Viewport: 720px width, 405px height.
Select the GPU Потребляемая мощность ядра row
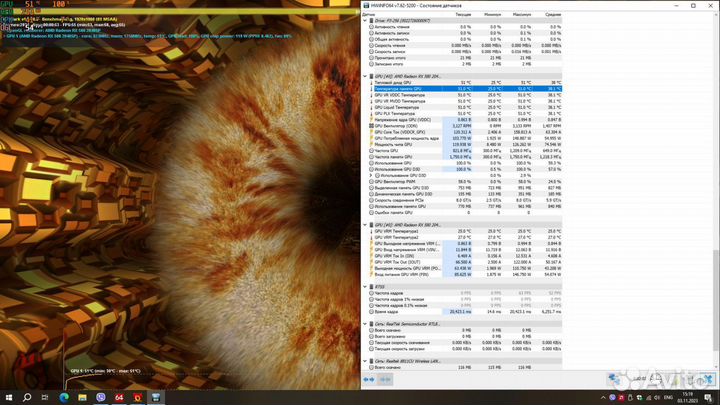pyautogui.click(x=465, y=138)
